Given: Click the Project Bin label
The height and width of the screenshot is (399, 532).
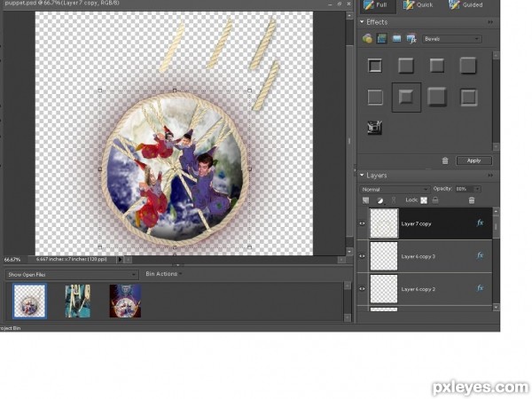Looking at the screenshot, I should pyautogui.click(x=10, y=328).
